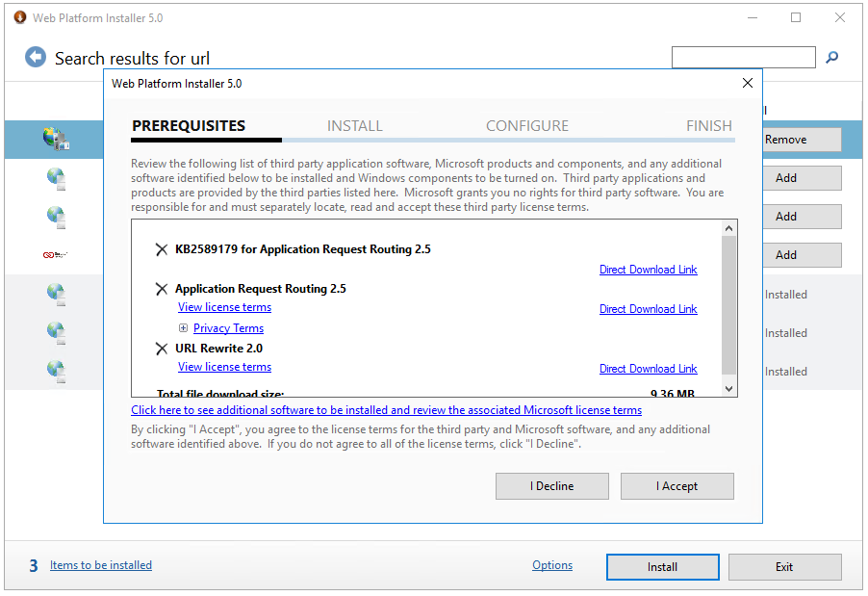Open the Items to be installed link
Screen dimensions: 868x596
(x=101, y=565)
